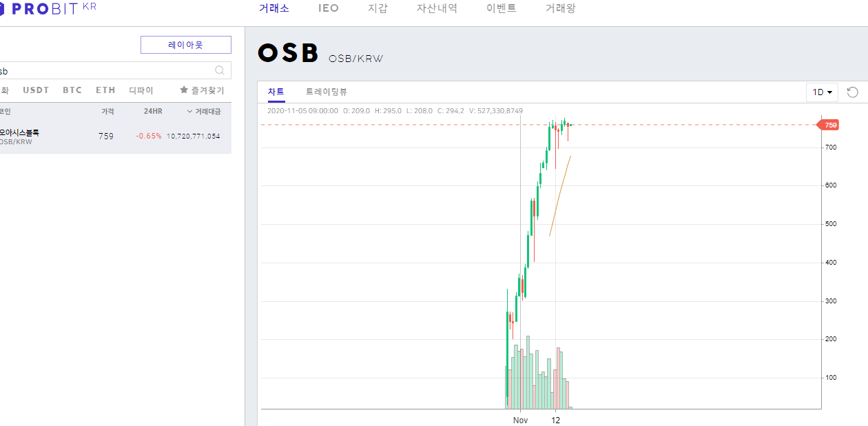Click the 759 current price label

tap(829, 125)
